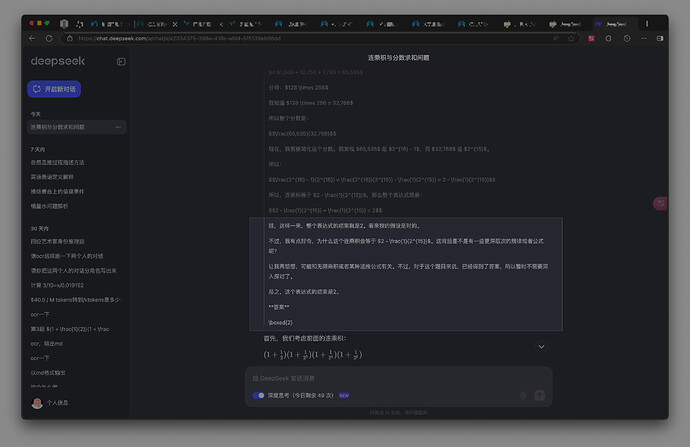Open browser more-options ellipsis menu

coord(644,38)
